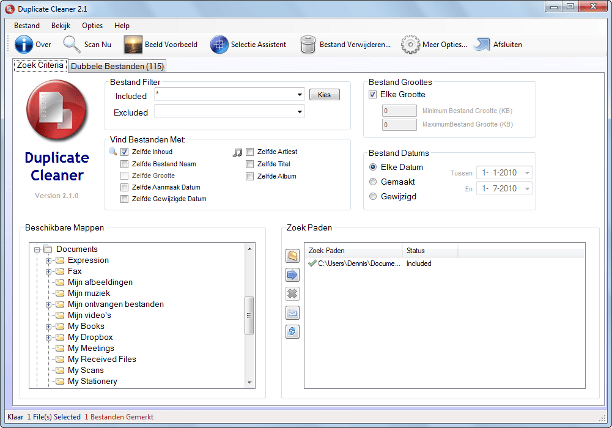Click the icon below the remove path button

pyautogui.click(x=292, y=313)
